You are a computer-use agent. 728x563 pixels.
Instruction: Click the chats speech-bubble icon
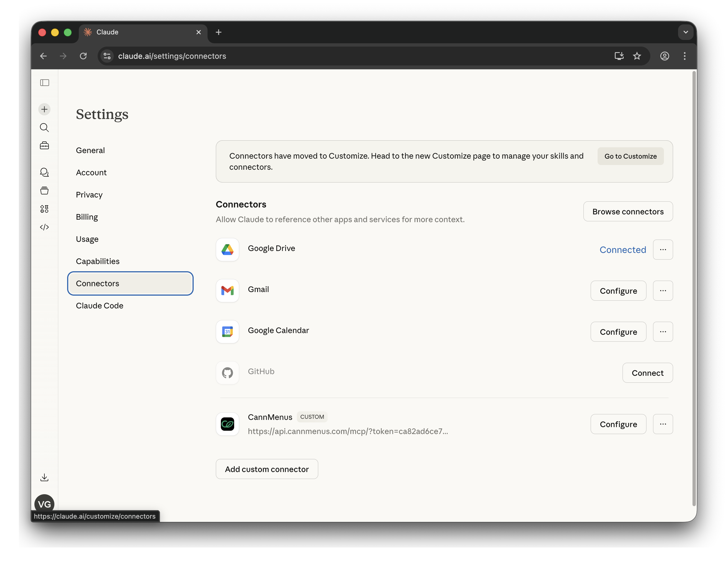point(44,172)
